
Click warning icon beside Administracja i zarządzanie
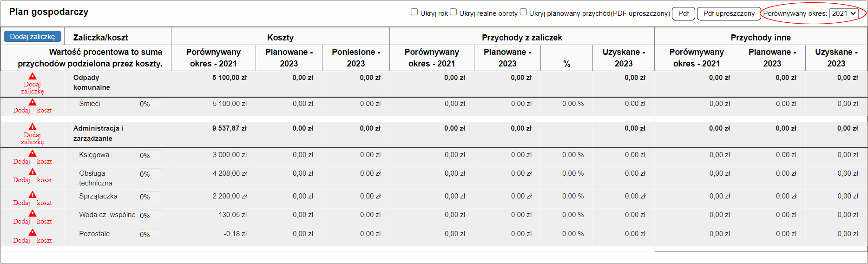[x=33, y=127]
